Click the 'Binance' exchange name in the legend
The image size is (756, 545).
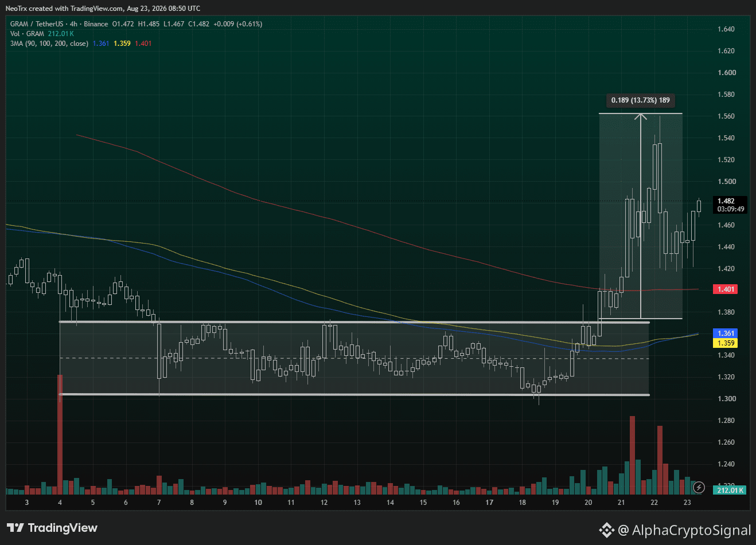[x=96, y=24]
